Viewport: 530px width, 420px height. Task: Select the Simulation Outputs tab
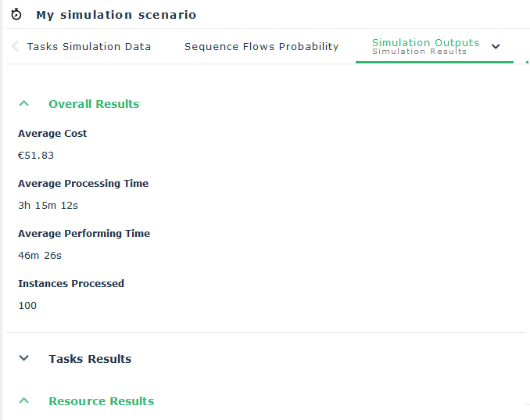point(425,43)
